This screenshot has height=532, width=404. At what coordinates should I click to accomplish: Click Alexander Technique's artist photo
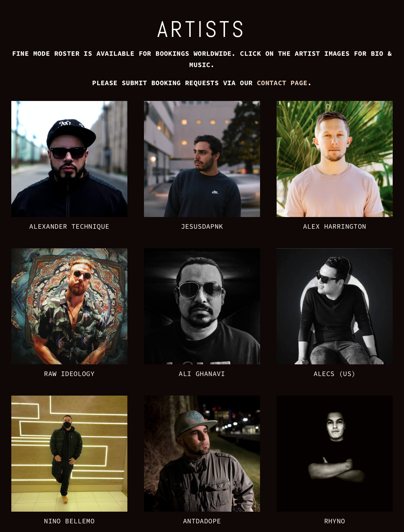69,159
